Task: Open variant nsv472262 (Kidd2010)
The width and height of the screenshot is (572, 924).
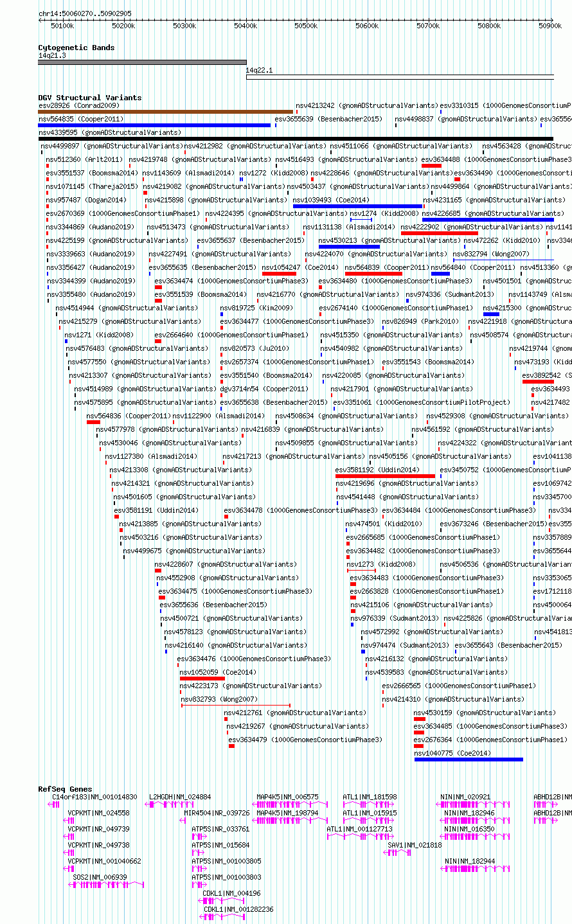Action: coord(503,240)
